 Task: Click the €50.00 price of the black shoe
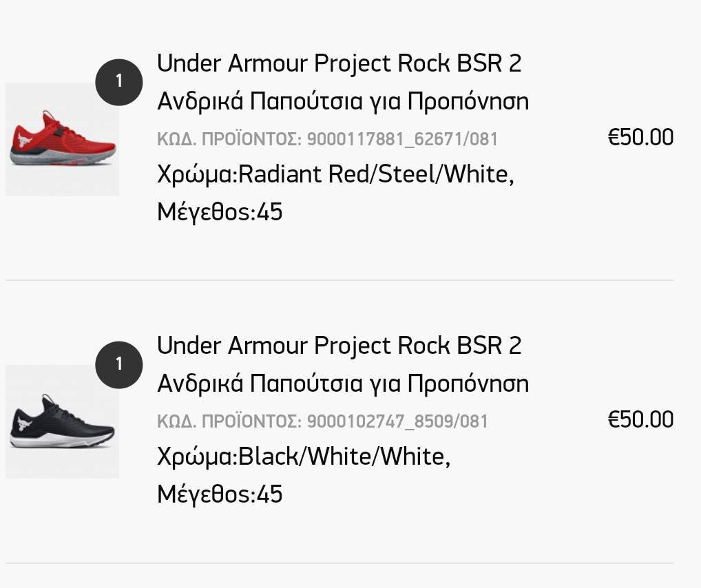pos(640,419)
